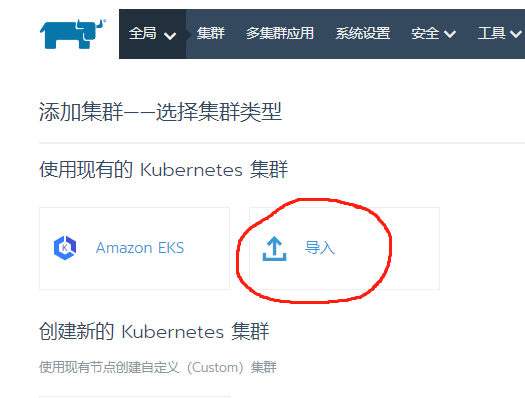
Task: Open the 全局 menu label
Action: tap(143, 33)
